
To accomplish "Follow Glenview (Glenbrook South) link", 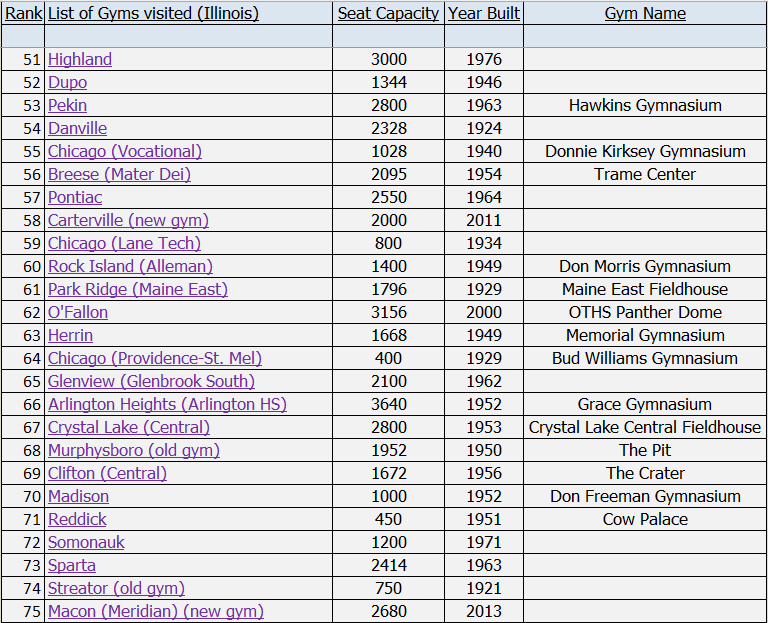I will coord(151,382).
